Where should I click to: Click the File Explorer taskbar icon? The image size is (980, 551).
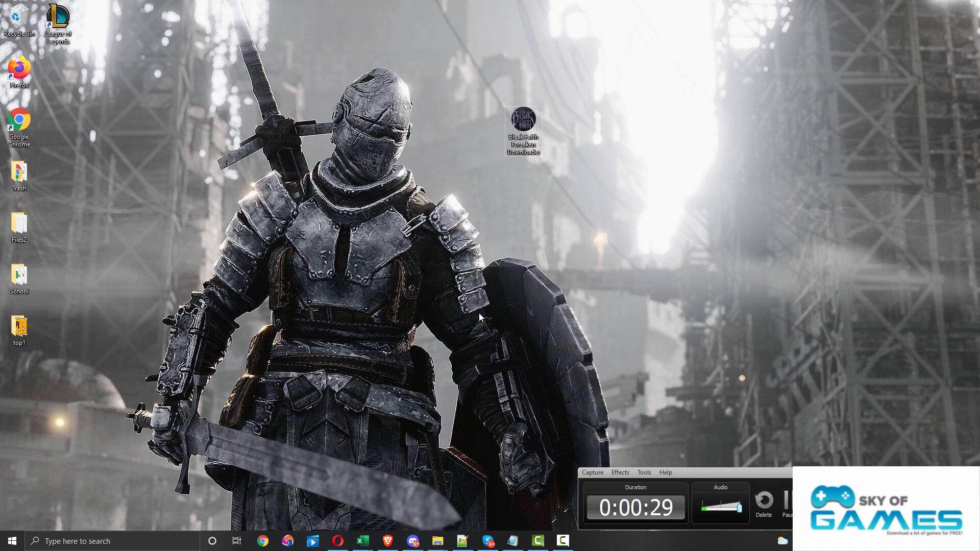[x=437, y=541]
